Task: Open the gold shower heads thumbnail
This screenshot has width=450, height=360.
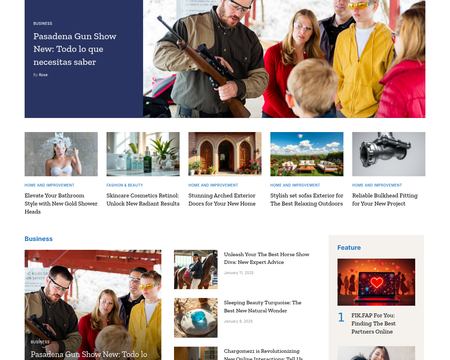Action: tap(61, 154)
